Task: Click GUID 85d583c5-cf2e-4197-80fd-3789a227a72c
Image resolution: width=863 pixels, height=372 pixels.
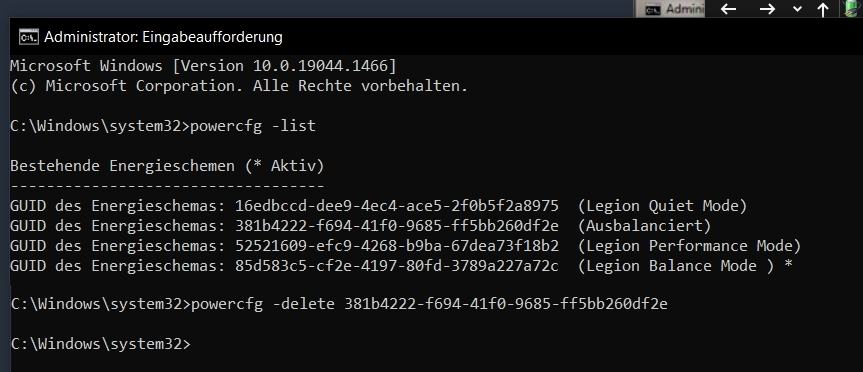Action: point(396,266)
